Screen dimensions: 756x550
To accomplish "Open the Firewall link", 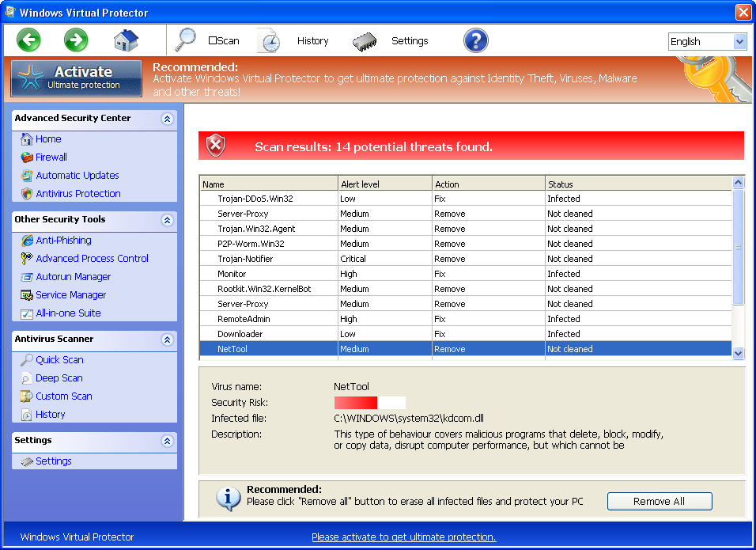I will (x=51, y=157).
